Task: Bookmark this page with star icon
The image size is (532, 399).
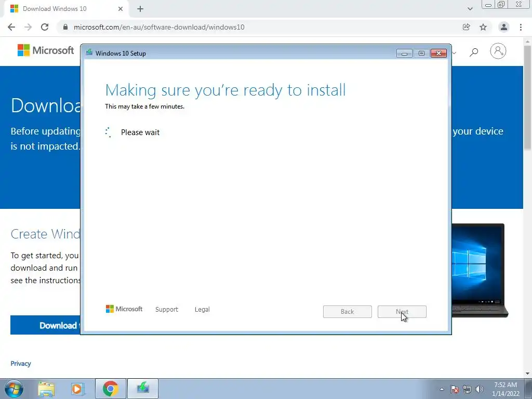Action: [x=483, y=27]
